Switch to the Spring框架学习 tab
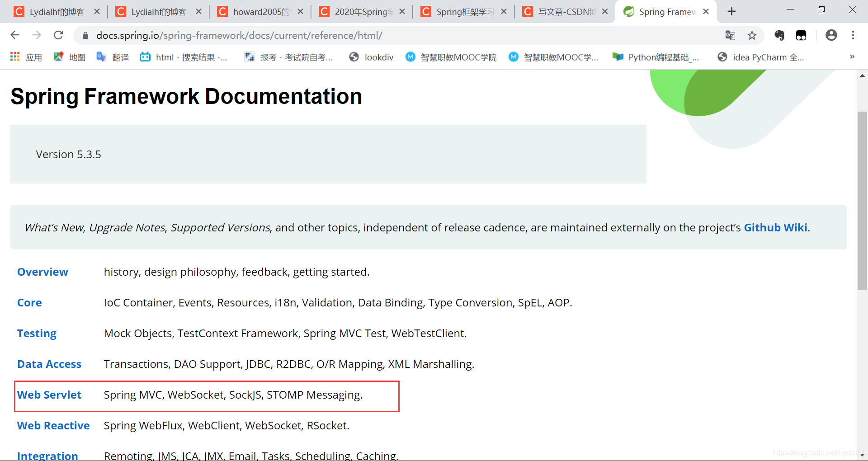This screenshot has width=868, height=461. click(x=463, y=12)
